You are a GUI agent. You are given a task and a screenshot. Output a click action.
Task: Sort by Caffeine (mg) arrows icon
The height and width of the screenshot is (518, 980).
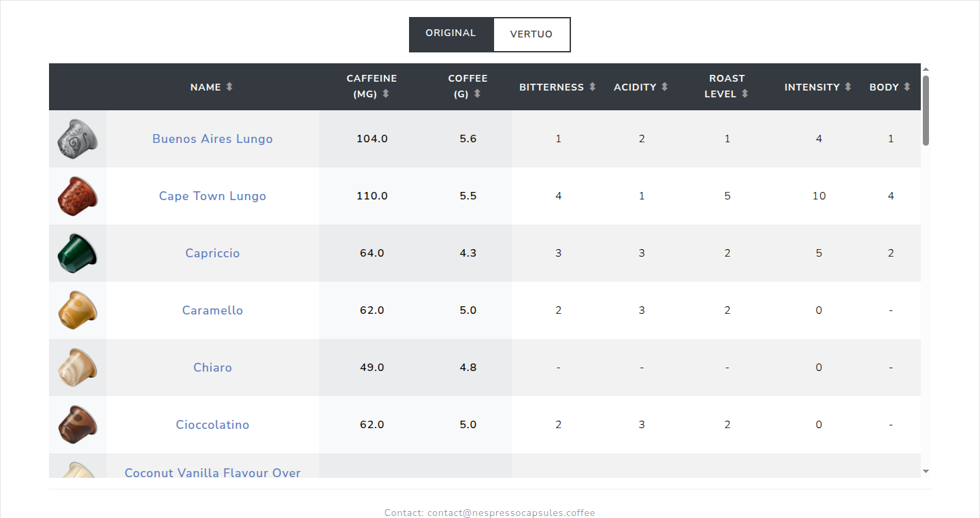coord(386,94)
